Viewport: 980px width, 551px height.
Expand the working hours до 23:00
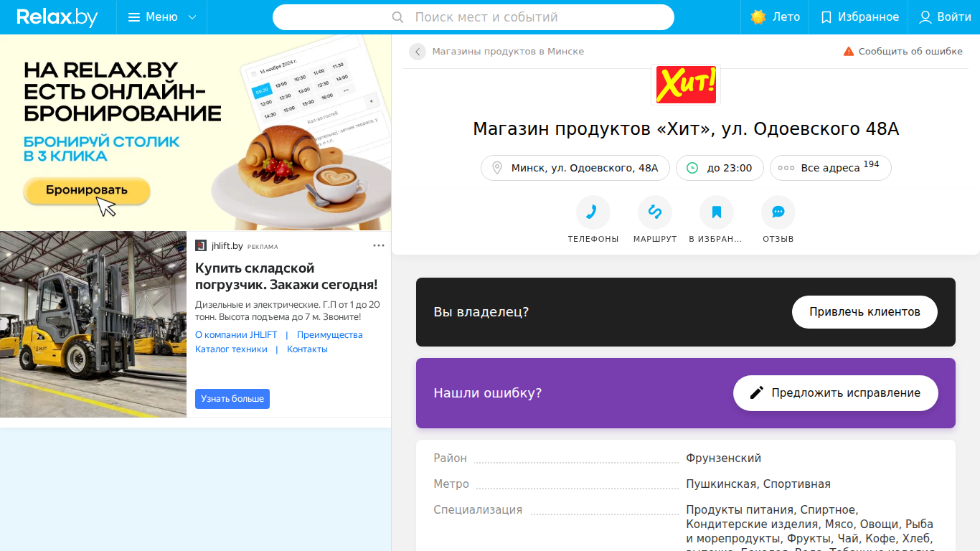(x=720, y=168)
